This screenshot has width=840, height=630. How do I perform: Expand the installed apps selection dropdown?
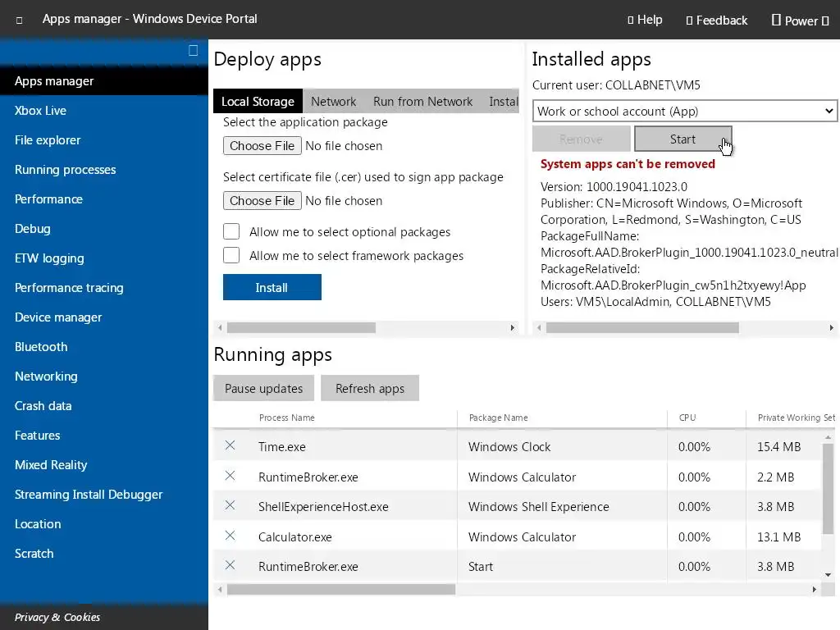pos(684,112)
